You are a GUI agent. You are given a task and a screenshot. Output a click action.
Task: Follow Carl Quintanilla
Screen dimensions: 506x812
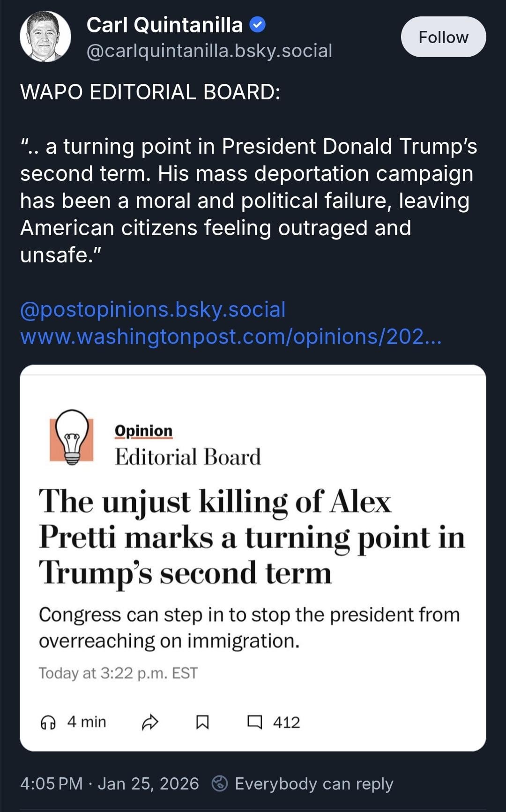tap(443, 37)
